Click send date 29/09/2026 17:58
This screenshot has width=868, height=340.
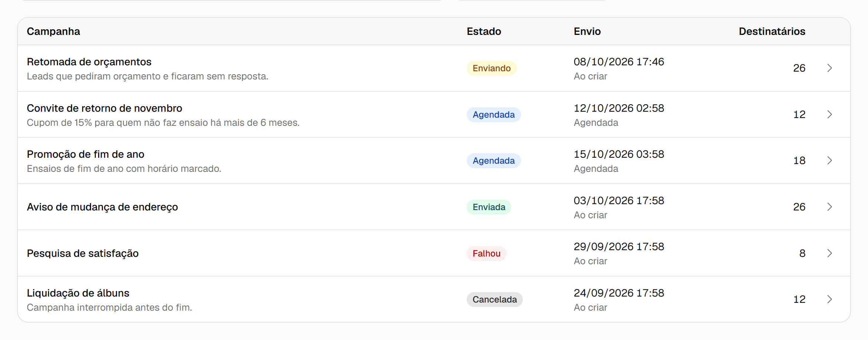coord(619,246)
